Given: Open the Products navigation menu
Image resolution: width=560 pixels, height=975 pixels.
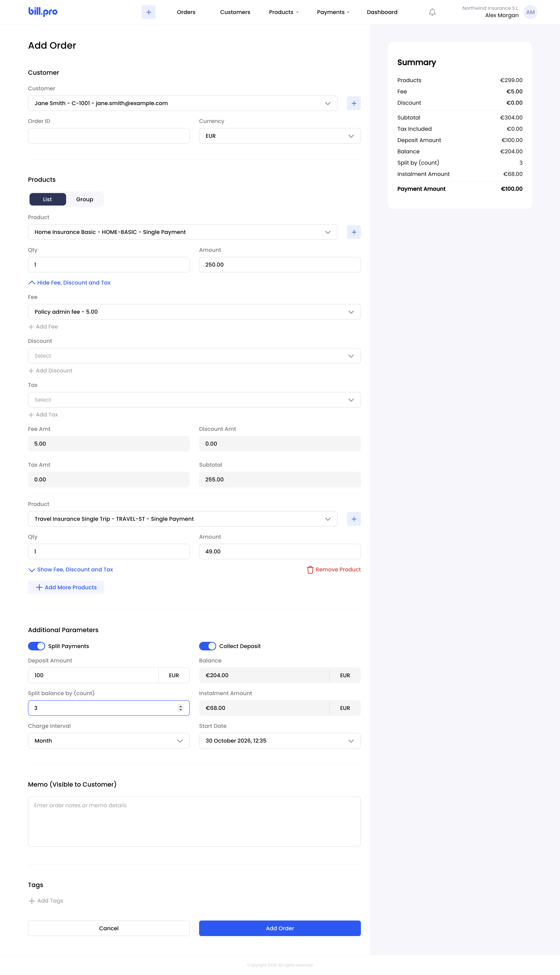Looking at the screenshot, I should pos(284,12).
